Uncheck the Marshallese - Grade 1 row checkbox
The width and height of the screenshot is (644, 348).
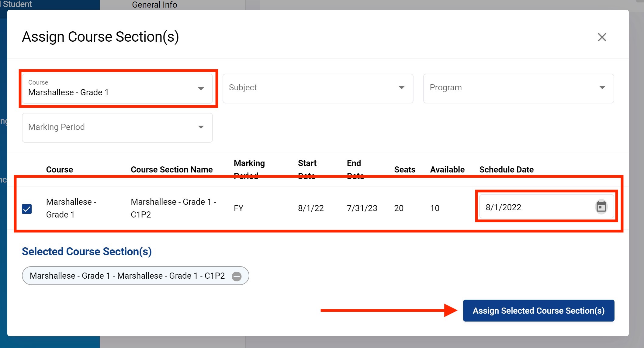27,209
